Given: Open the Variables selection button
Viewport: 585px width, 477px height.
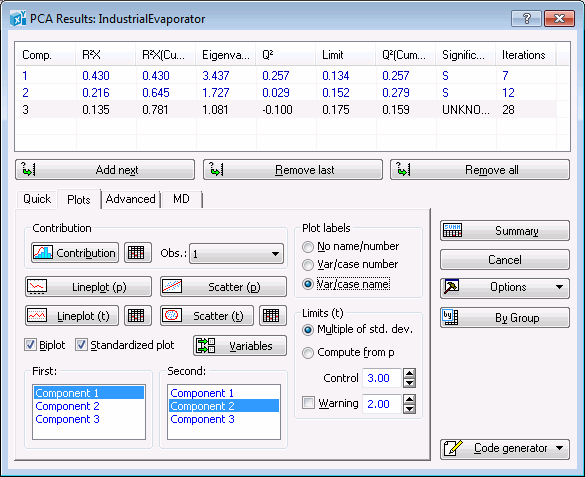Looking at the screenshot, I should (x=240, y=346).
